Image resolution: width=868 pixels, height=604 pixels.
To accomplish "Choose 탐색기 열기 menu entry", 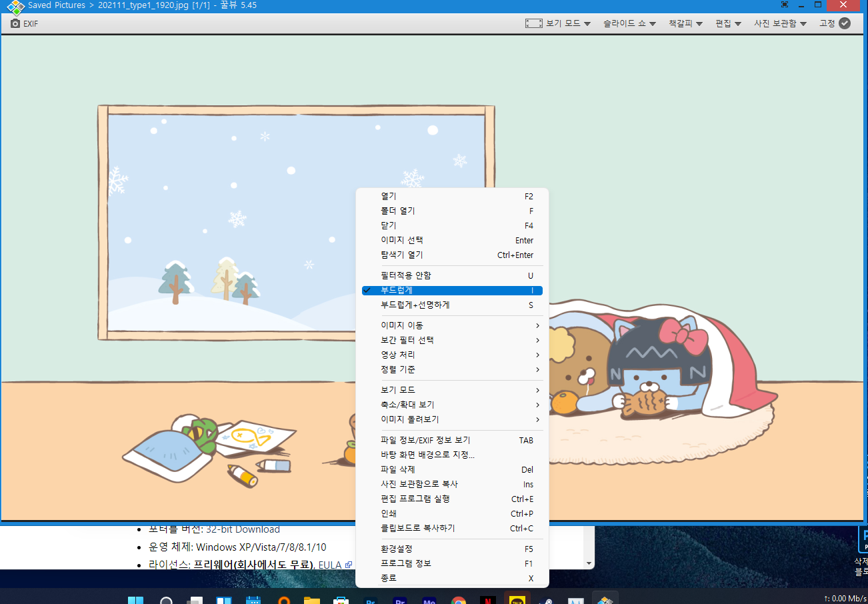I will [453, 255].
